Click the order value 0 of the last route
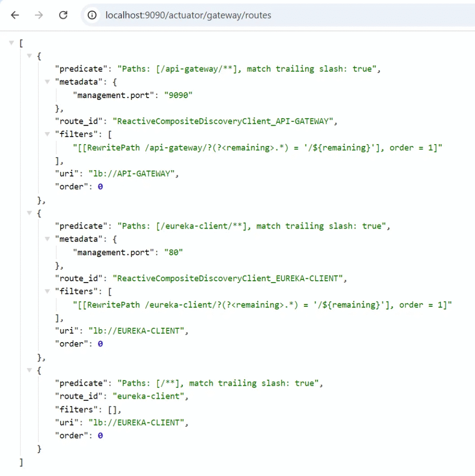The height and width of the screenshot is (476, 475). pyautogui.click(x=100, y=436)
